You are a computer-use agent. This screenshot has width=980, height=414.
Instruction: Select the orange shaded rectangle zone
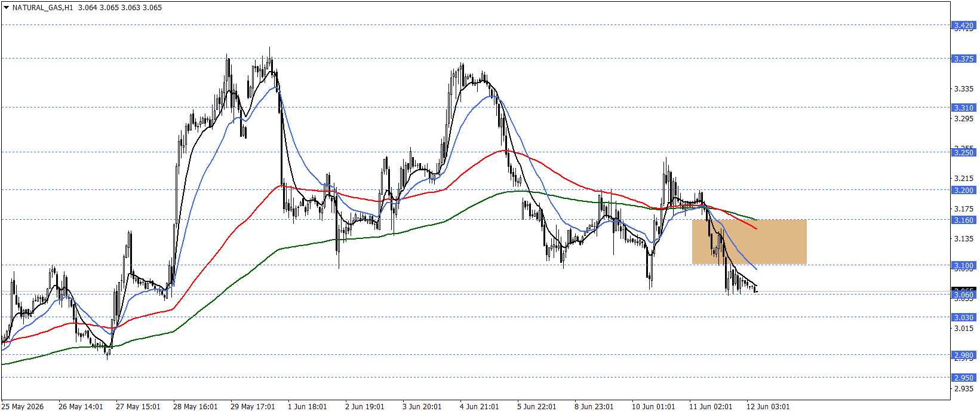coord(749,242)
